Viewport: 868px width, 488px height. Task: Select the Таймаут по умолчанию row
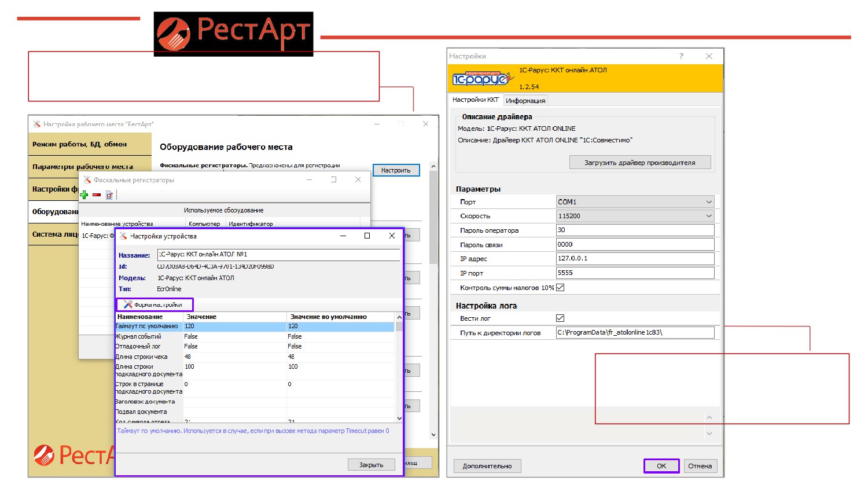[x=255, y=326]
